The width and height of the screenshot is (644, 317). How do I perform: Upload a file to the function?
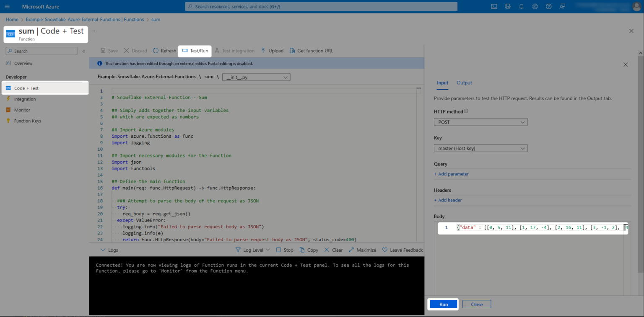tap(272, 51)
